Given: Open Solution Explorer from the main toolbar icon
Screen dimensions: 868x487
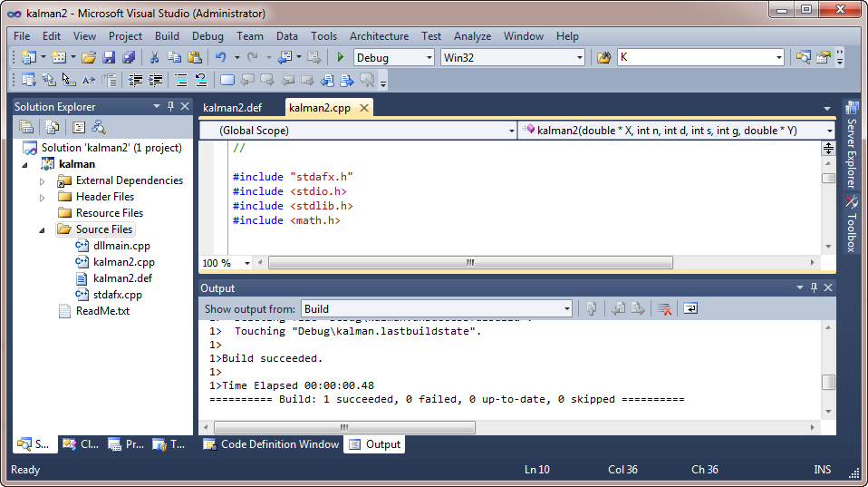Looking at the screenshot, I should click(x=804, y=57).
